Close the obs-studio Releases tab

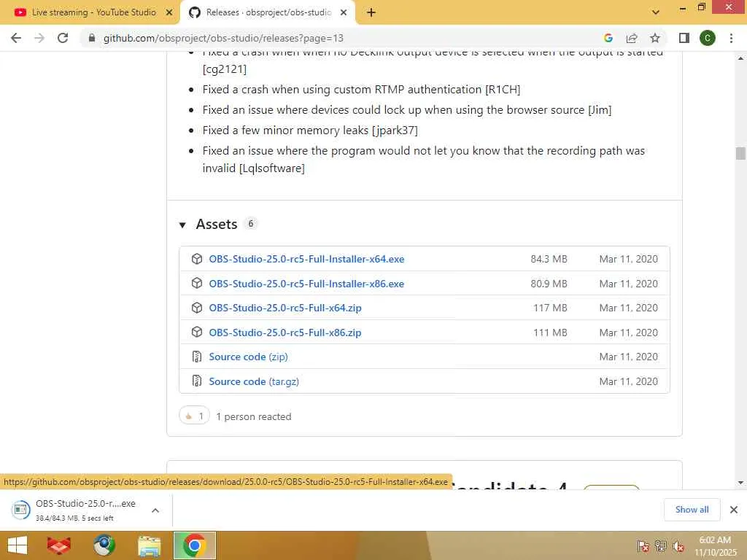tap(344, 12)
